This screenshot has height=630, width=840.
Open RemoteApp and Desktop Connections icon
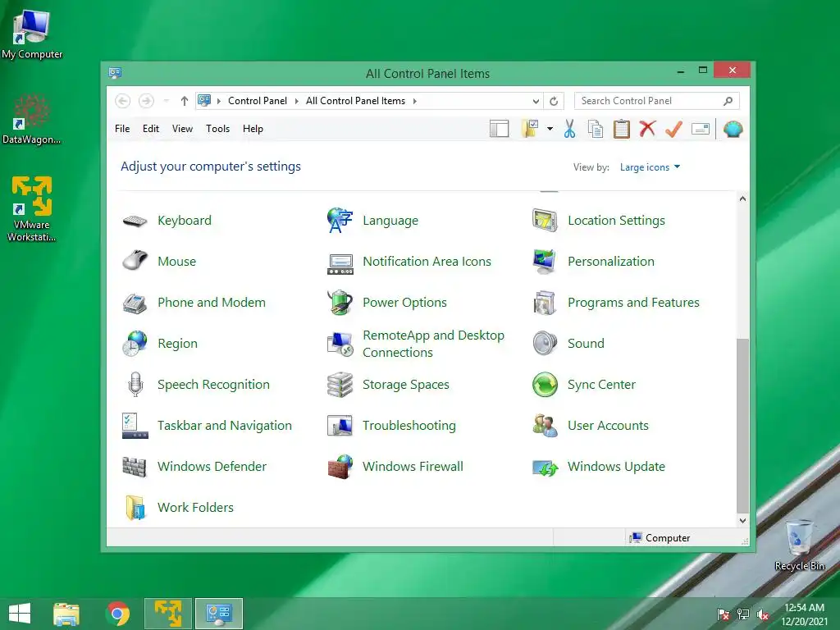[x=340, y=344]
